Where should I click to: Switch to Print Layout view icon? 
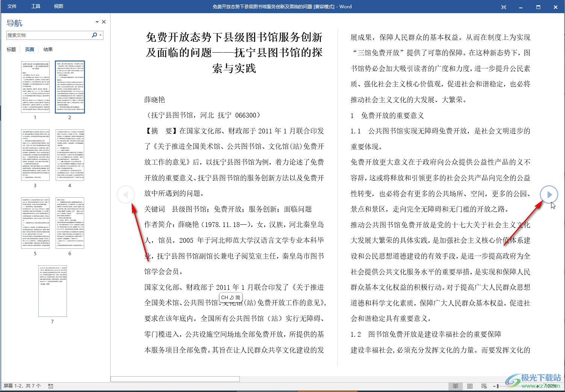[x=470, y=386]
